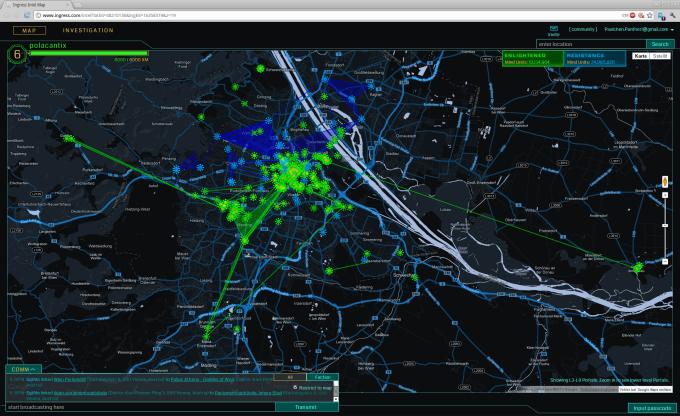Expand the account email dropdown
The height and width of the screenshot is (416, 680).
point(639,29)
